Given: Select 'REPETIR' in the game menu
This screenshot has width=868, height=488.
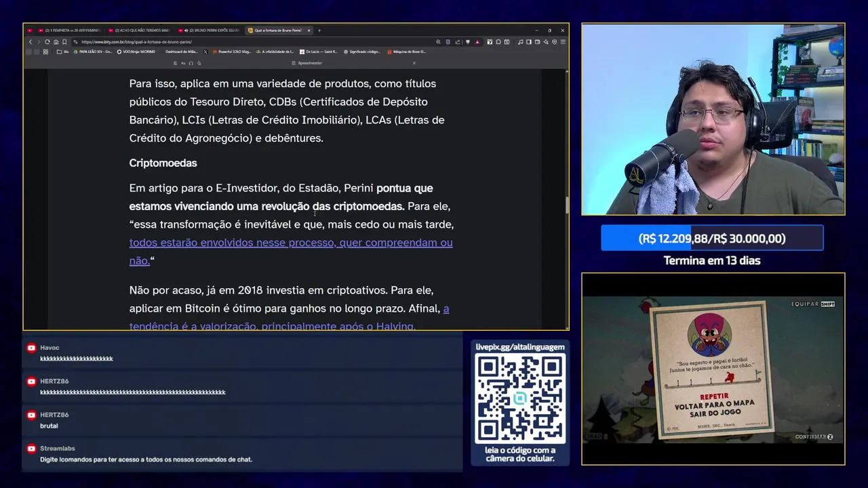Looking at the screenshot, I should (714, 396).
